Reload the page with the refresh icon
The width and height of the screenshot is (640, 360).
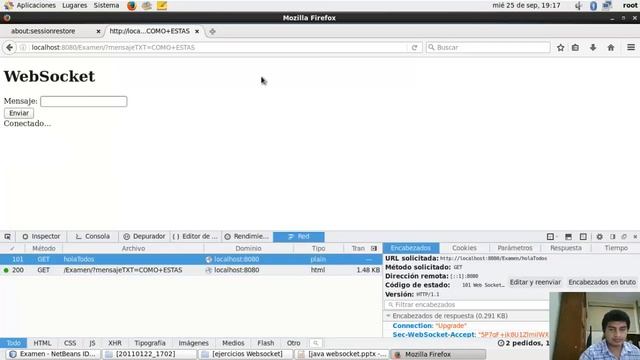click(415, 47)
